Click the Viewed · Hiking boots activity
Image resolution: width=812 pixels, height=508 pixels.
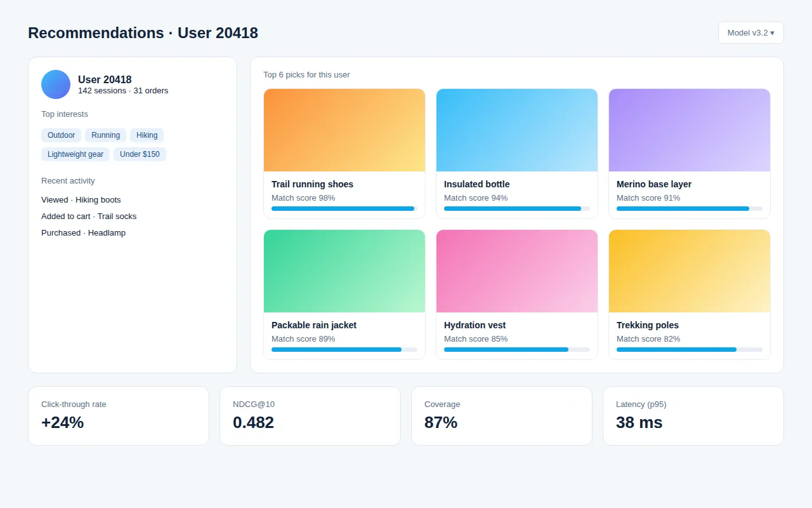click(x=81, y=200)
